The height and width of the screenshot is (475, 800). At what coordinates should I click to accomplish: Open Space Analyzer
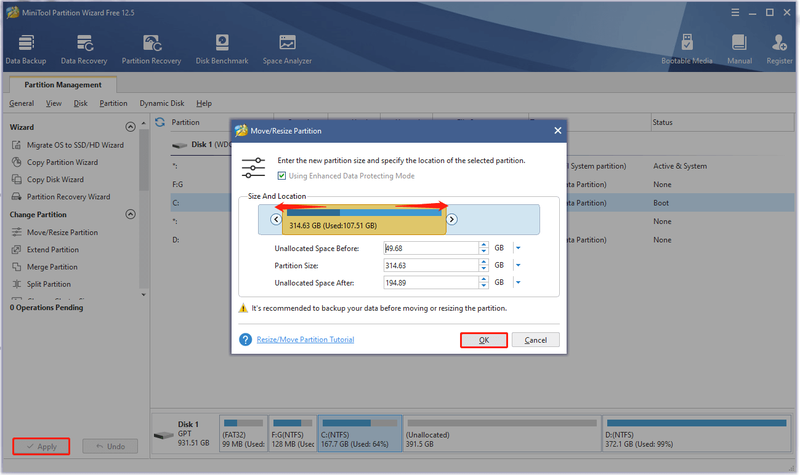pos(287,49)
